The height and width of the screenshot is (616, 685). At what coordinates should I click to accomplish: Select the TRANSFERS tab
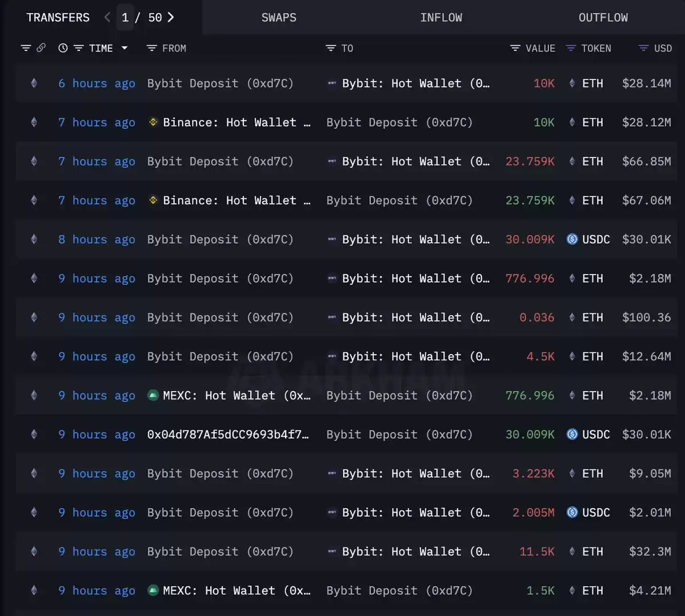[x=58, y=18]
